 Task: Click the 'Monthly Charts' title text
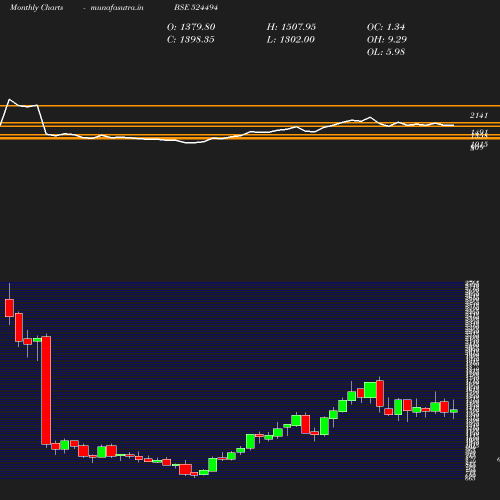click(36, 8)
